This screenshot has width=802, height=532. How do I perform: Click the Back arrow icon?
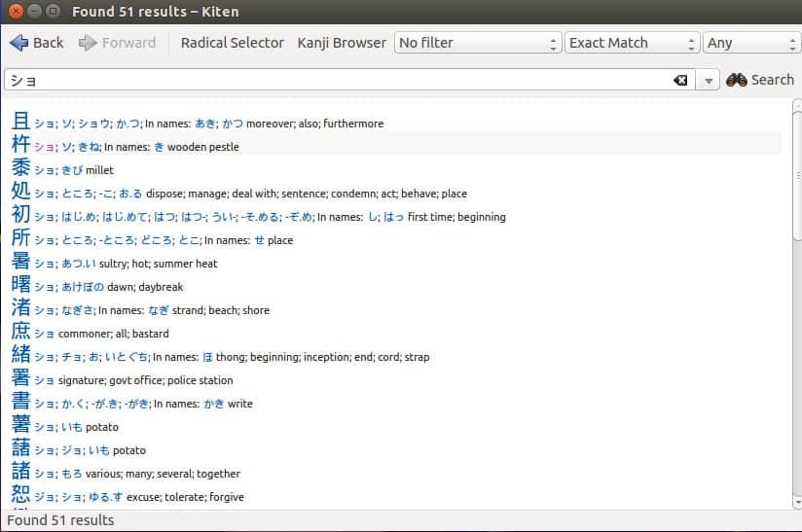pos(18,43)
